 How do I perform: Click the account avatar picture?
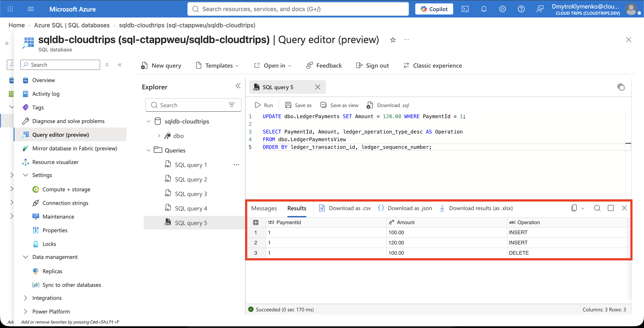631,9
